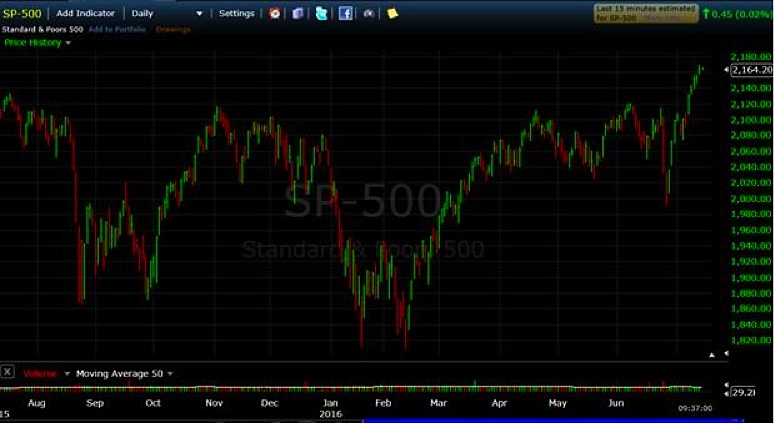Click the left-pointing arrow beside the up-triangle
The width and height of the screenshot is (774, 424).
tap(726, 354)
